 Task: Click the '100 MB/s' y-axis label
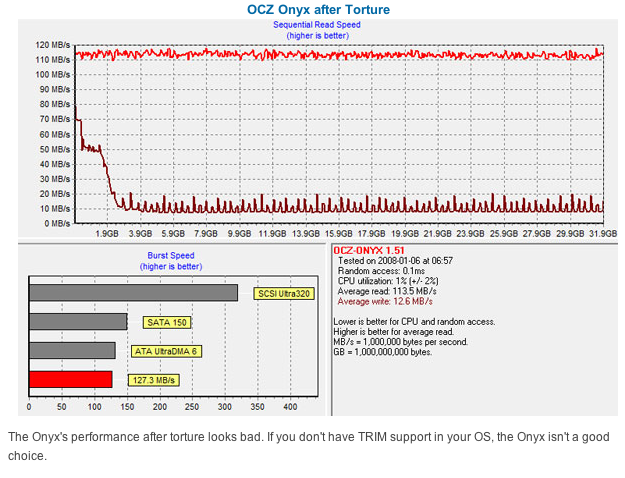coord(53,75)
